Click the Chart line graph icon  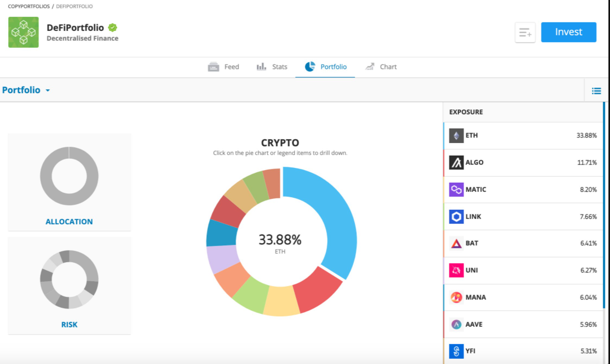coord(370,67)
